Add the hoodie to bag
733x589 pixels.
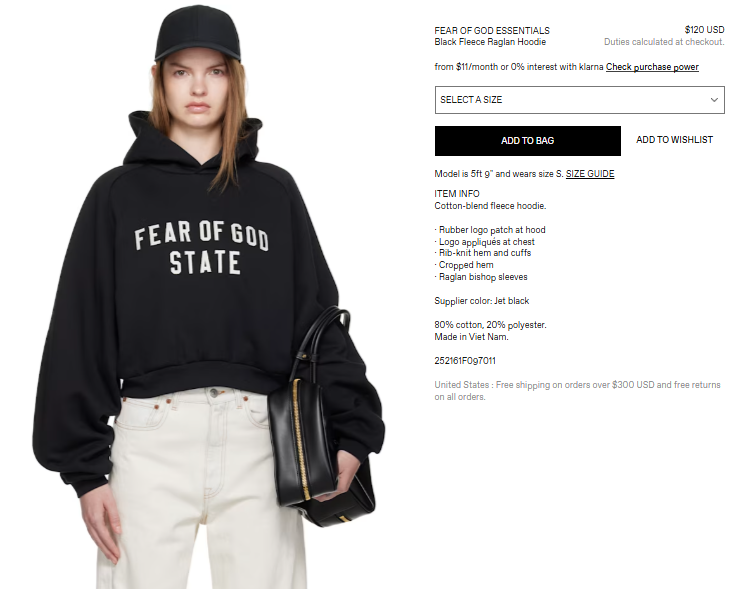tap(528, 141)
